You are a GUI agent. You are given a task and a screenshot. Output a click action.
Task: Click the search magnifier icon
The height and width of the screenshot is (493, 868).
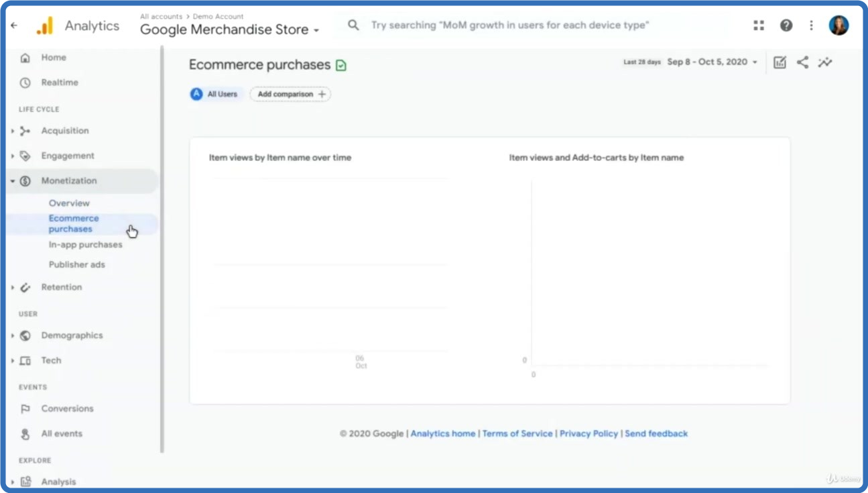click(353, 25)
